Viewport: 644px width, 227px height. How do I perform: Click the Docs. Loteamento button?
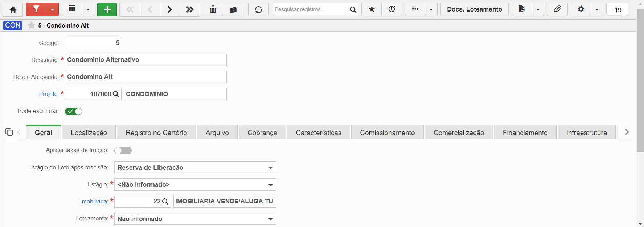pyautogui.click(x=475, y=9)
